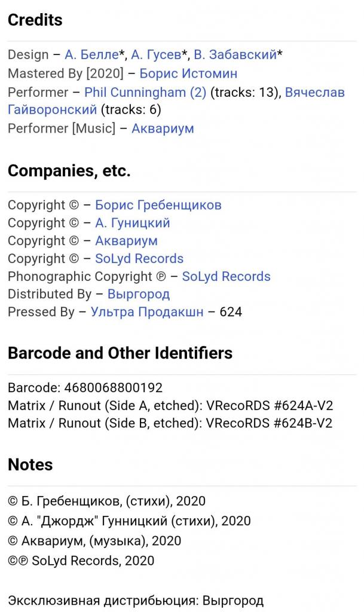Screen dimensions: 364x612
Task: Click Barcode and Other Identifiers heading
Action: tap(120, 353)
